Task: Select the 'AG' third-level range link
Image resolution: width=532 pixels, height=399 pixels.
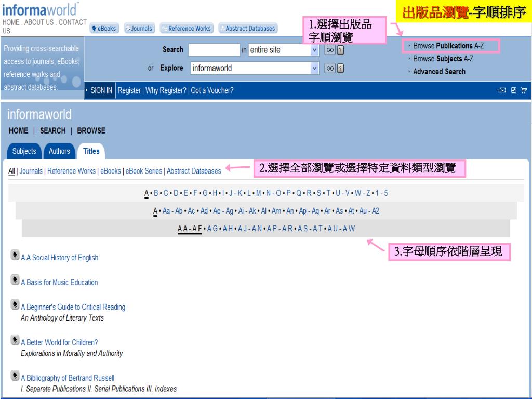Action: [212, 229]
